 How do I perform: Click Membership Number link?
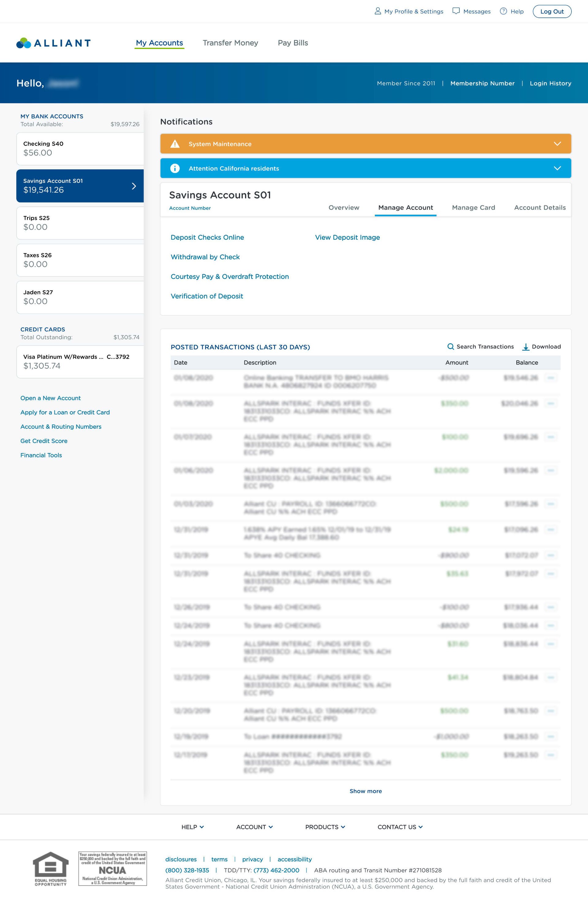click(x=482, y=83)
